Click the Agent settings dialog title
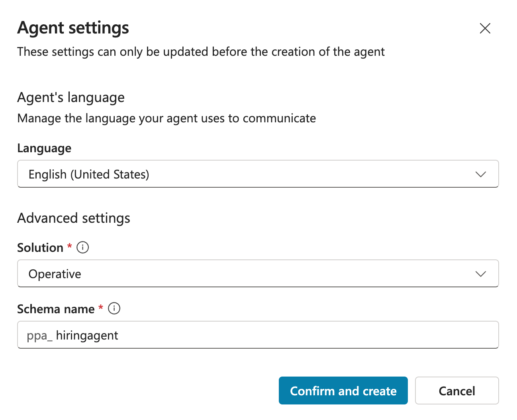The width and height of the screenshot is (517, 420). tap(73, 27)
